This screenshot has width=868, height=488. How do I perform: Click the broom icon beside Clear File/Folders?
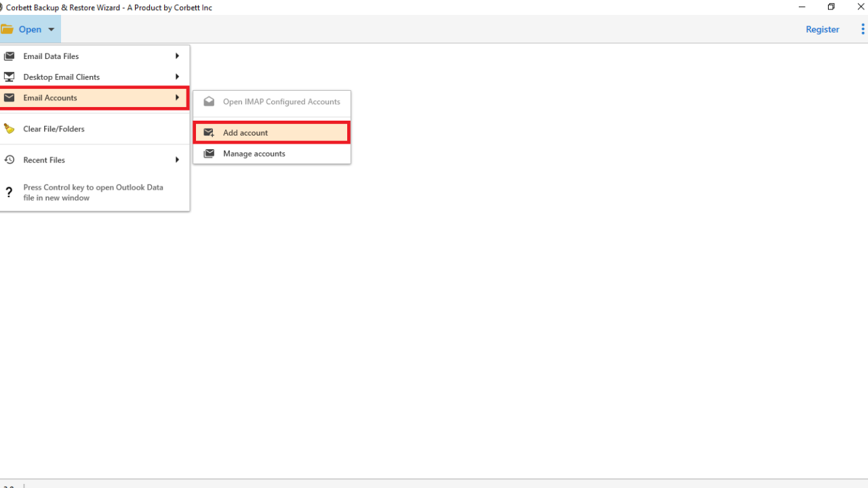coord(9,128)
